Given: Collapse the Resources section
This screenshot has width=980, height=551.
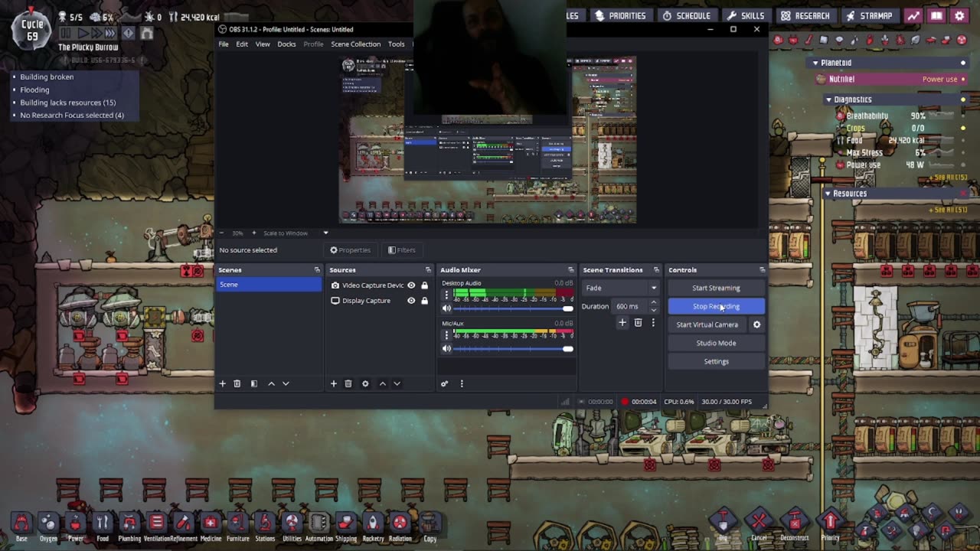Looking at the screenshot, I should (x=828, y=194).
